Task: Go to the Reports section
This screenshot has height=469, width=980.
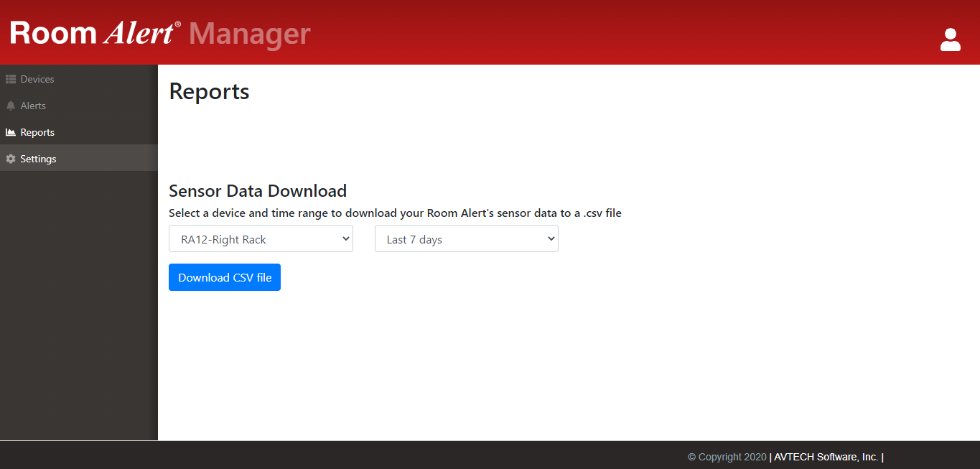Action: pyautogui.click(x=37, y=132)
